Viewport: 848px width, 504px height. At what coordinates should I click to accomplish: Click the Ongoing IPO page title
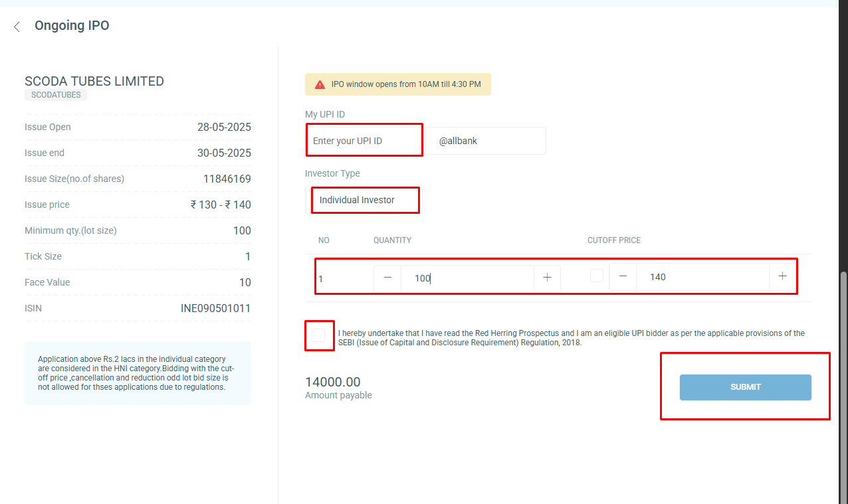(x=72, y=26)
